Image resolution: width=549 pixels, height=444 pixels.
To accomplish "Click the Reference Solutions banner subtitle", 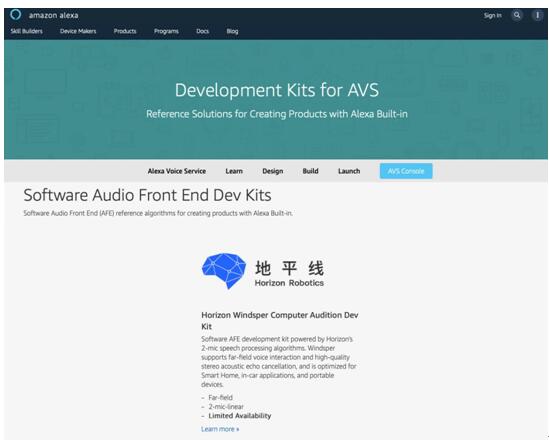I will tap(277, 114).
